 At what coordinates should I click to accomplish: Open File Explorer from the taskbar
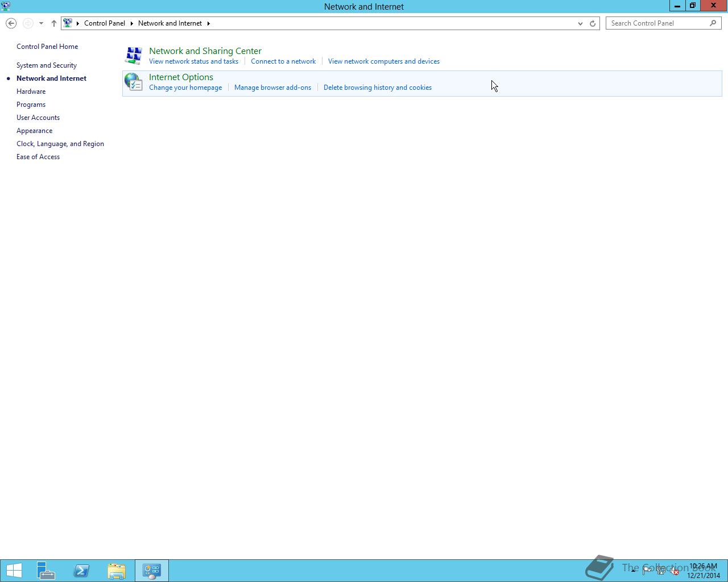pos(117,571)
